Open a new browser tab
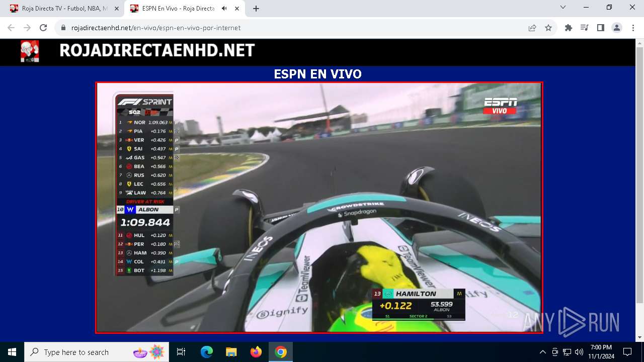 (x=256, y=9)
